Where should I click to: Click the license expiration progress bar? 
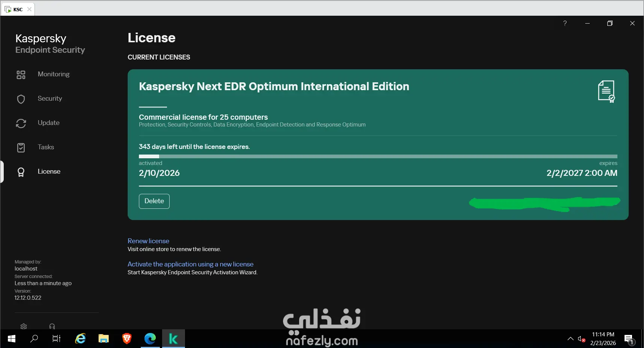378,156
